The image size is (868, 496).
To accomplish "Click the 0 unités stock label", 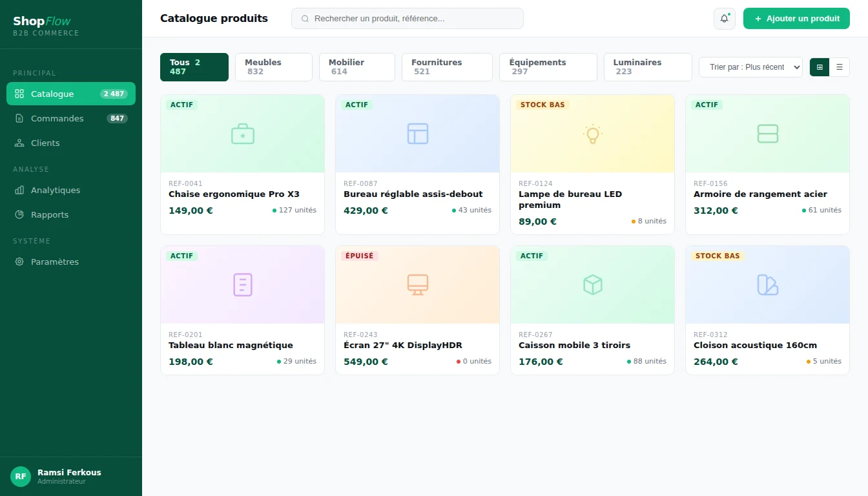I will (x=474, y=361).
